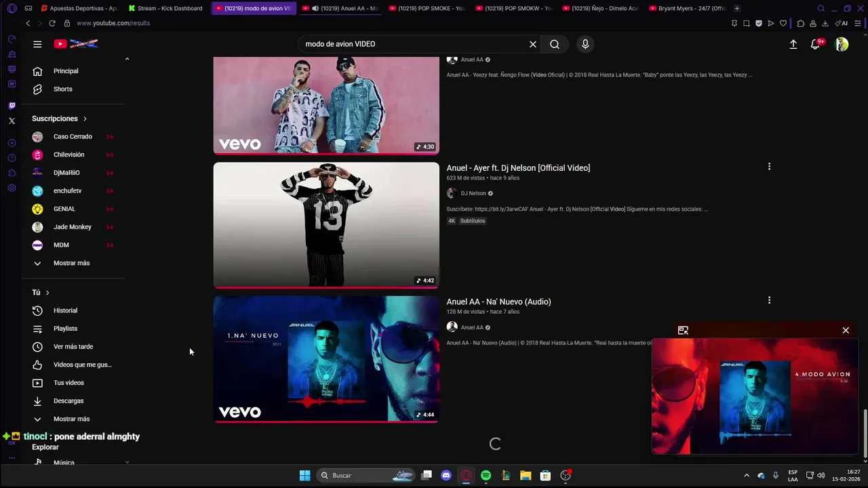Screen dimensions: 868x488
Task: Click the heart bookmark icon in address bar
Action: [783, 23]
